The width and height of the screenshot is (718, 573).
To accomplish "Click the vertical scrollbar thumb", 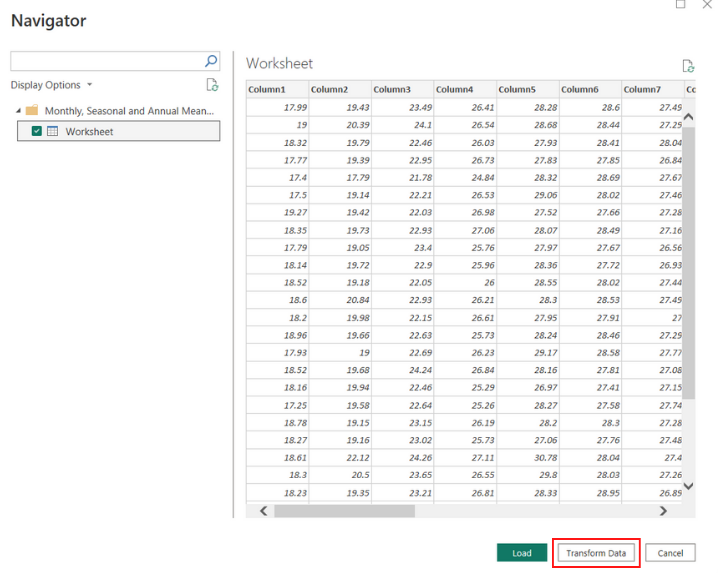I will 688,263.
